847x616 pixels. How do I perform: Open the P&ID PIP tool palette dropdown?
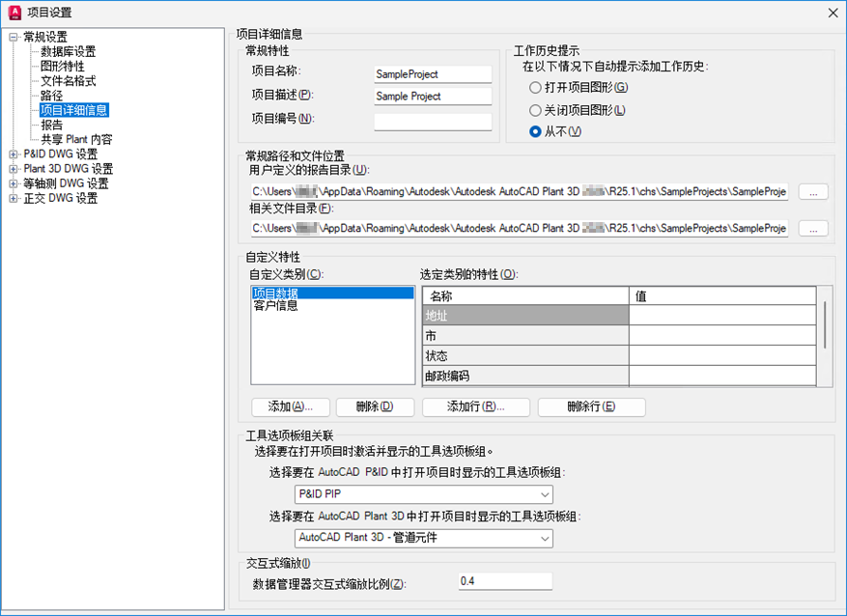click(424, 494)
